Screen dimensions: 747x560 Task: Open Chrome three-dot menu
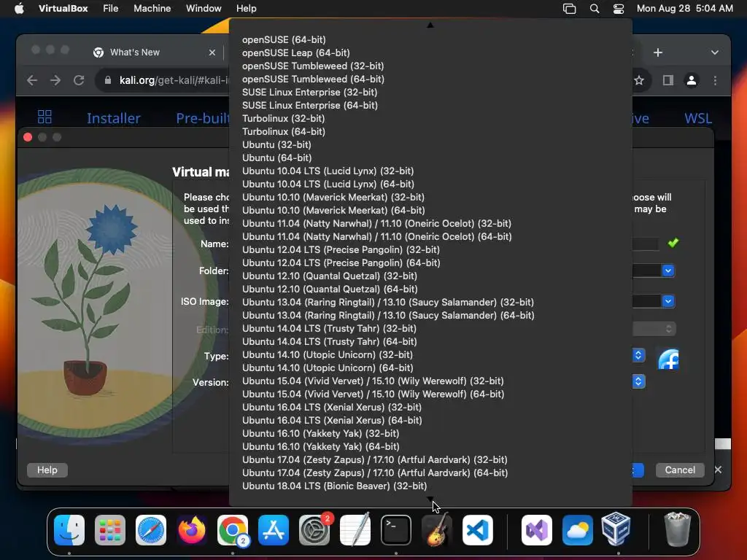(715, 80)
